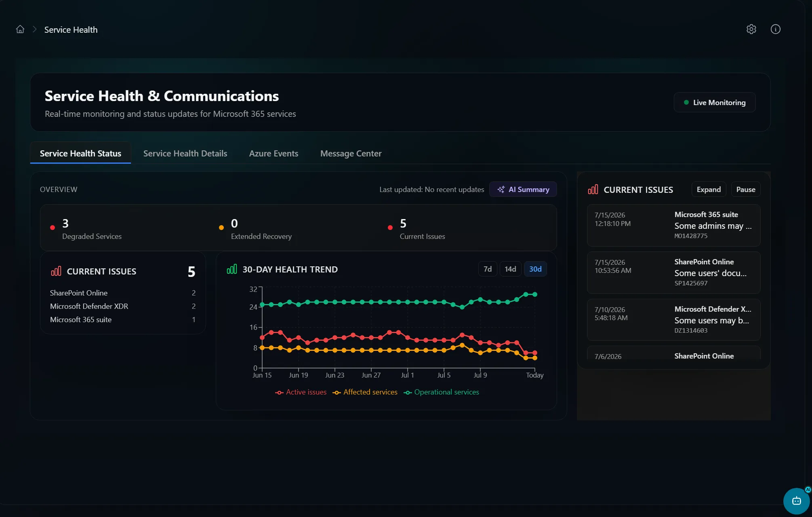This screenshot has width=812, height=517.
Task: Select SharePoint Online row in Current Issues list
Action: [x=123, y=293]
